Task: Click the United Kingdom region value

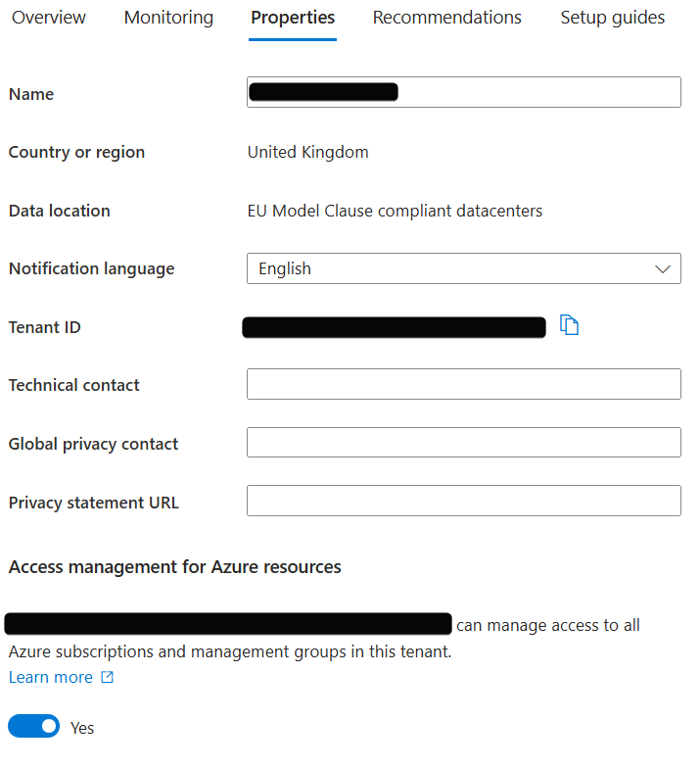Action: [x=308, y=152]
